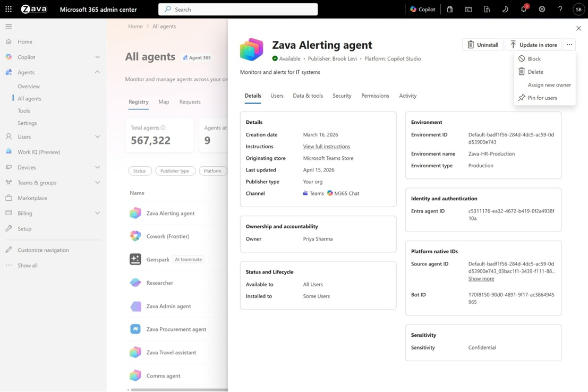The image size is (588, 392).
Task: Collapse the navigation hamburger menu
Action: pos(8,26)
